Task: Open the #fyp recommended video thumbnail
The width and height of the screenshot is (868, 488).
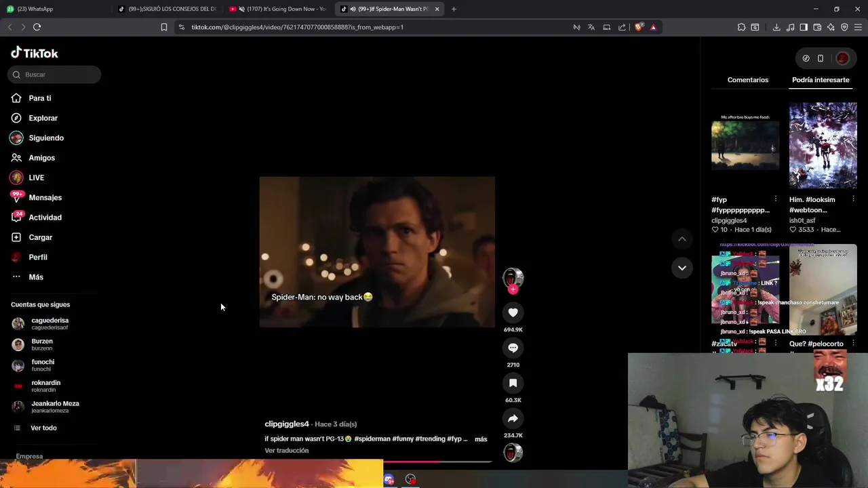Action: [745, 145]
